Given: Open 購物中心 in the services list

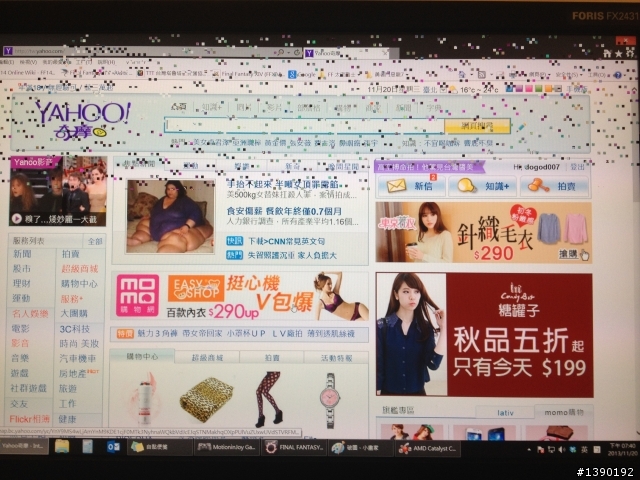Looking at the screenshot, I should click(x=79, y=283).
